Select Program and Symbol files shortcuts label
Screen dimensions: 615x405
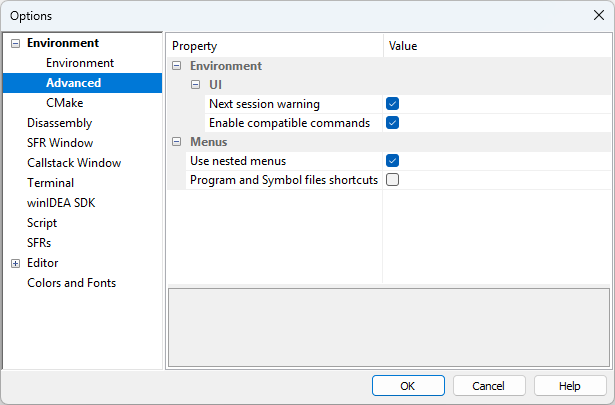tap(284, 180)
